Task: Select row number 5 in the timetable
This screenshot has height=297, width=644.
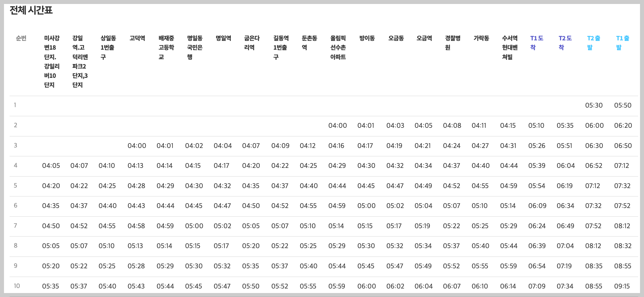Action: 15,186
